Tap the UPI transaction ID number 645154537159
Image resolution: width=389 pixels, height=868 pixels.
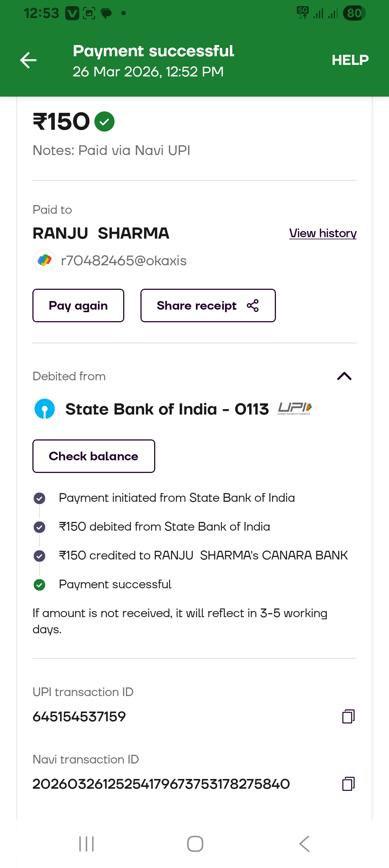click(x=79, y=717)
